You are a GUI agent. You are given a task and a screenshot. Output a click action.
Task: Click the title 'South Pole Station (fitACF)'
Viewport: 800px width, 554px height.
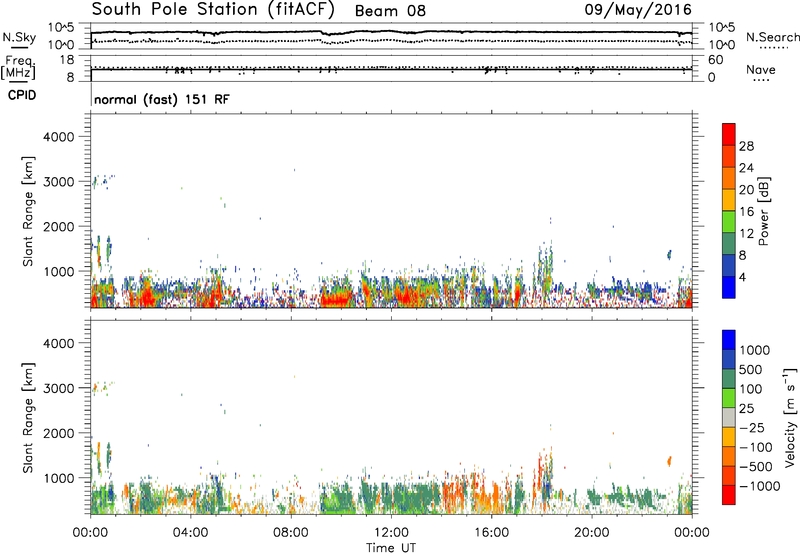coord(213,10)
